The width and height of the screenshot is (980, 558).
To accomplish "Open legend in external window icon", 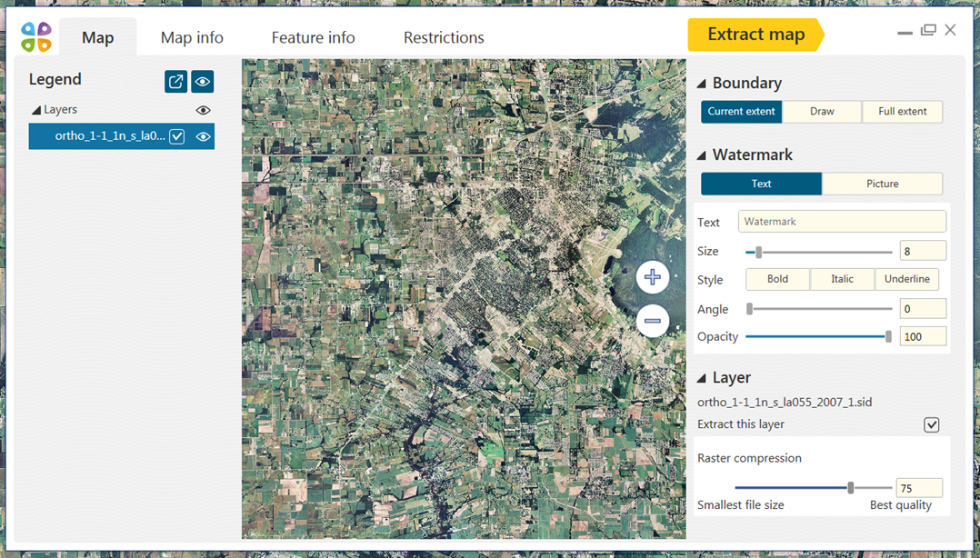I will click(175, 81).
